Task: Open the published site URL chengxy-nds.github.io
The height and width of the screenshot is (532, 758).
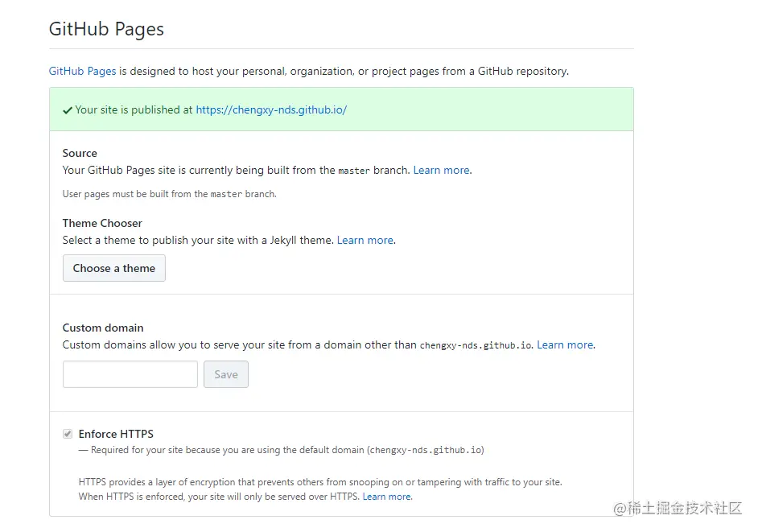Action: pos(271,109)
